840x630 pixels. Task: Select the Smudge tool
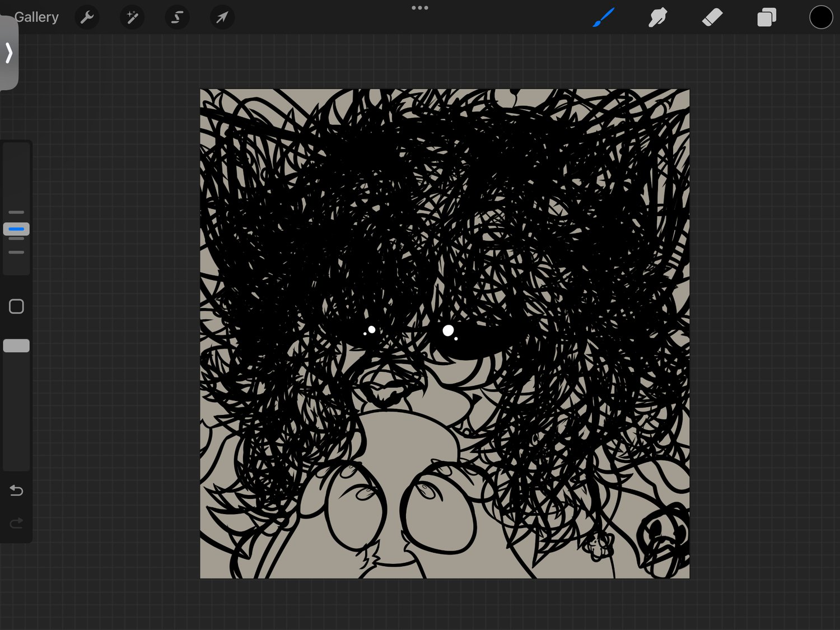click(x=658, y=17)
